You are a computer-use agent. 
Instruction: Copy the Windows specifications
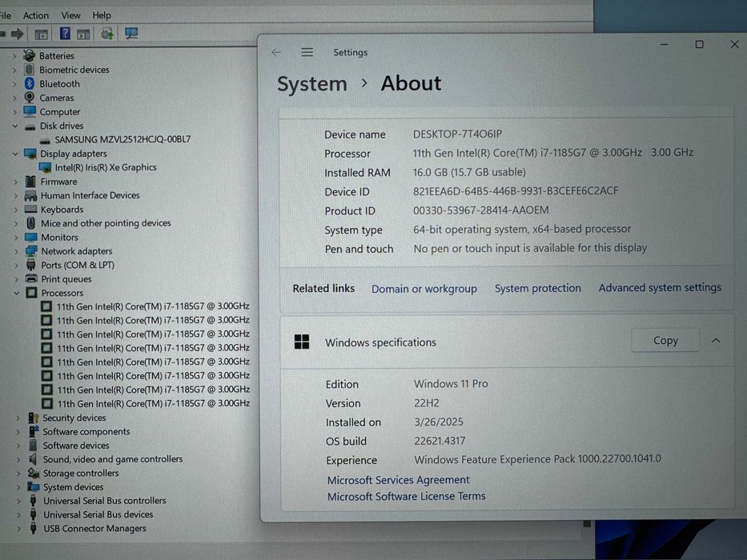(665, 341)
